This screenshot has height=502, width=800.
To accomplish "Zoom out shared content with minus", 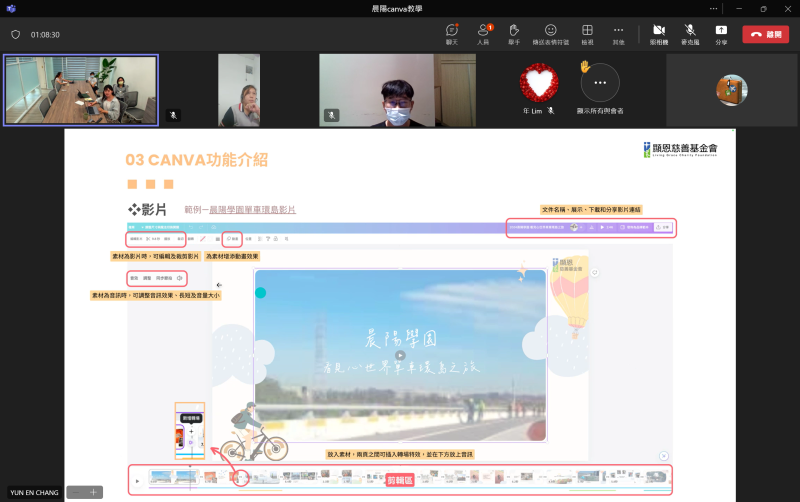I will click(x=76, y=492).
